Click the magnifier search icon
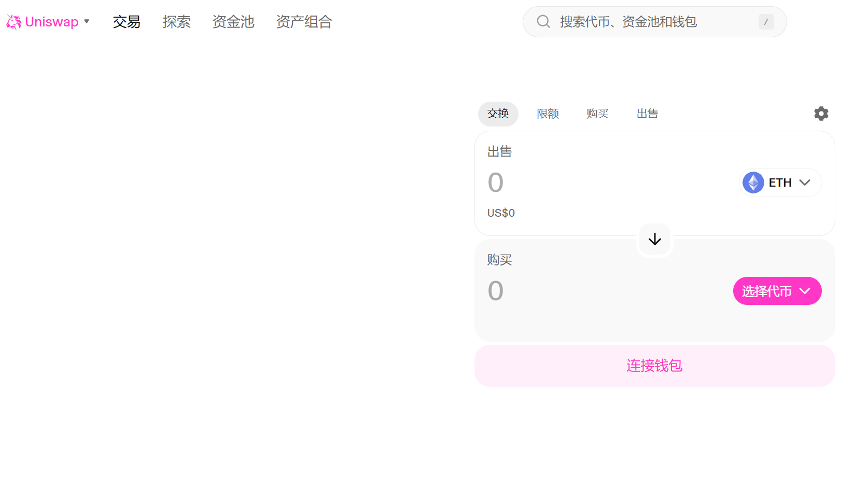Viewport: 854px width, 504px height. (x=543, y=22)
